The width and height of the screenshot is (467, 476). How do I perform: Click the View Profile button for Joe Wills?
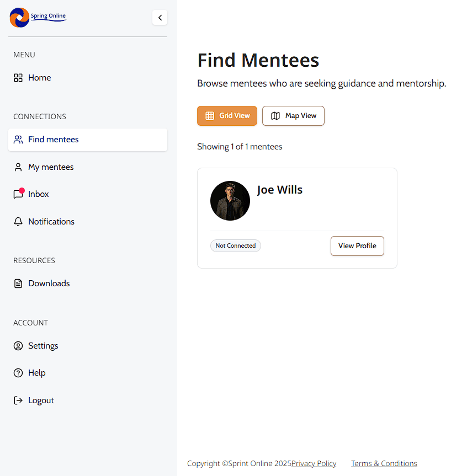tap(357, 245)
